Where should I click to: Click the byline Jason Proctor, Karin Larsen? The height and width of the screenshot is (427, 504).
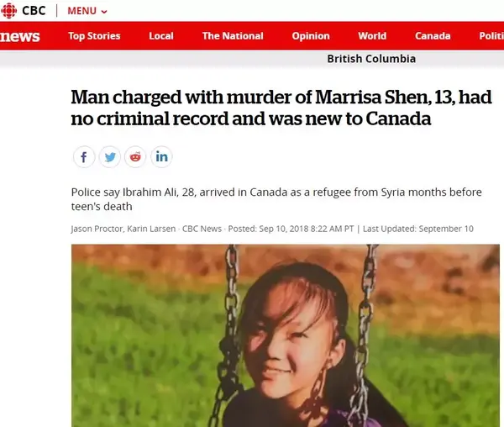tap(123, 229)
